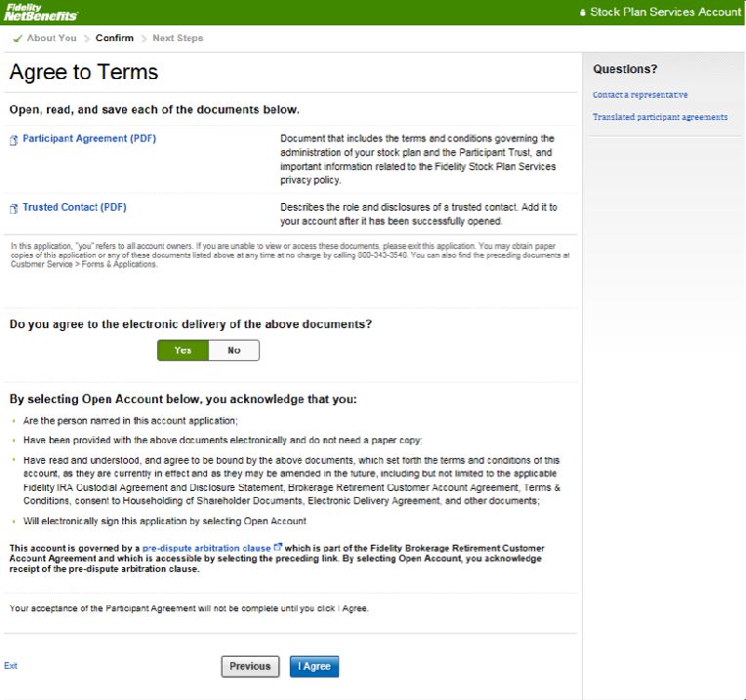Click the I Agree button
Viewport: 746px width, 700px height.
point(314,667)
